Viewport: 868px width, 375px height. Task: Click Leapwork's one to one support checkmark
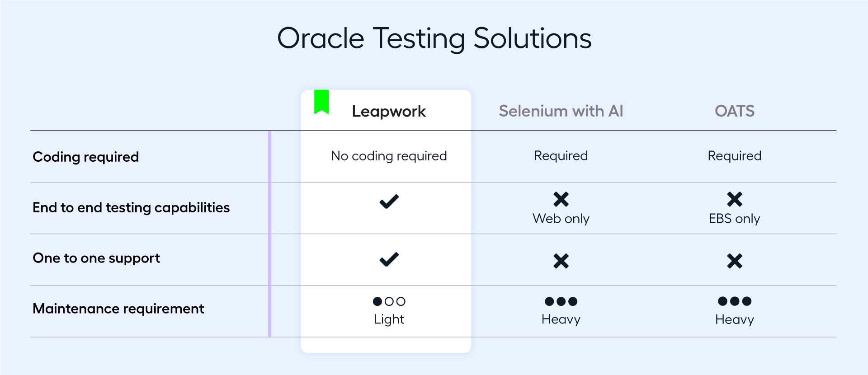(x=389, y=259)
